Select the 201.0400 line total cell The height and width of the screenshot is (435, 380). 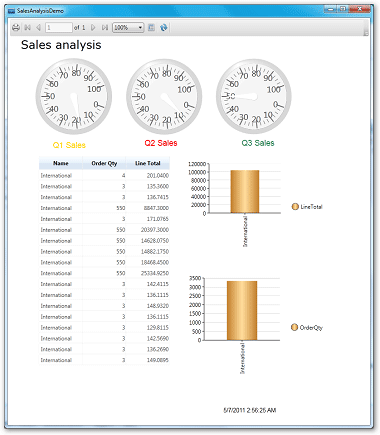pos(148,175)
